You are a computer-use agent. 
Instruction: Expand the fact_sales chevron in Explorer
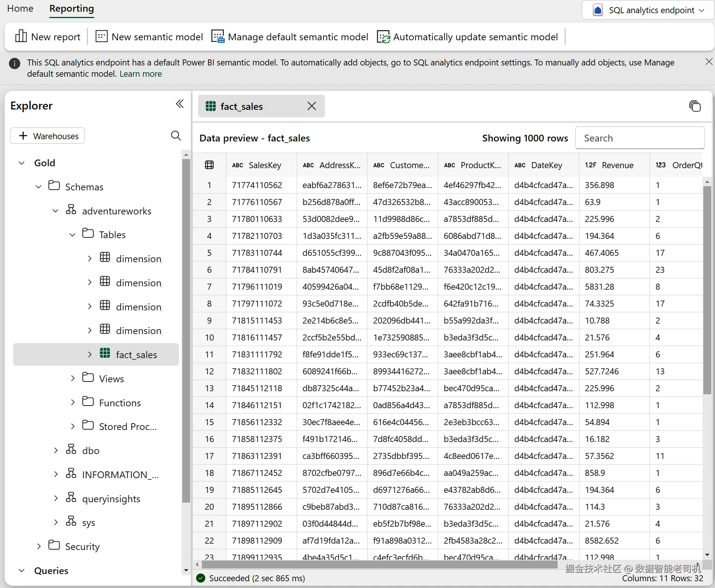90,355
